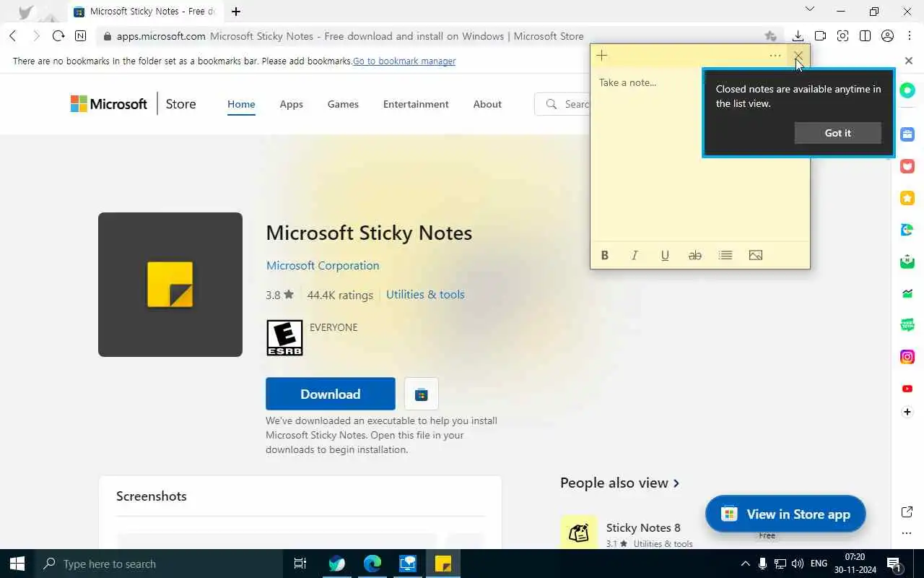Open Microsoft Corporation publisher link
Image resolution: width=924 pixels, height=578 pixels.
pos(323,265)
